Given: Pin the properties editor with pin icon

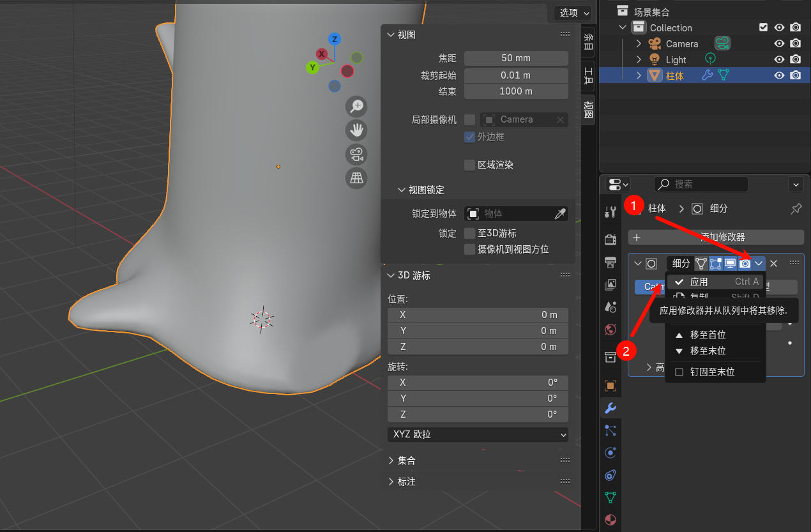Looking at the screenshot, I should click(796, 209).
